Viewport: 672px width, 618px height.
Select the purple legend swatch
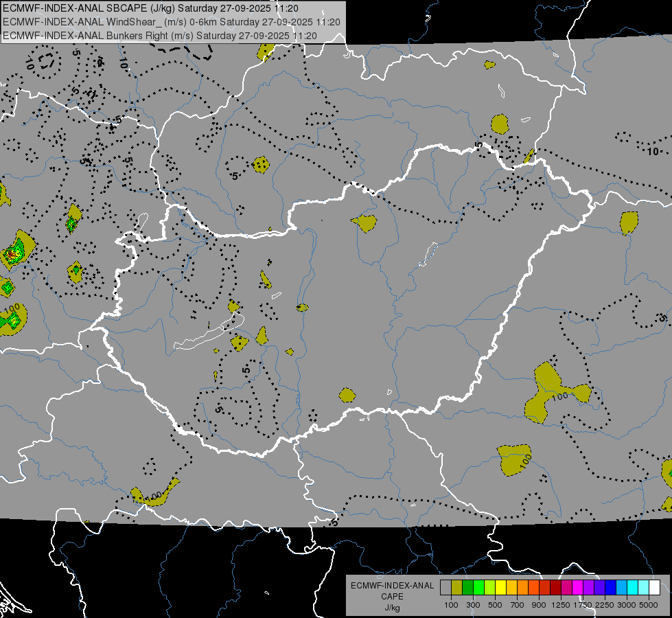[589, 588]
